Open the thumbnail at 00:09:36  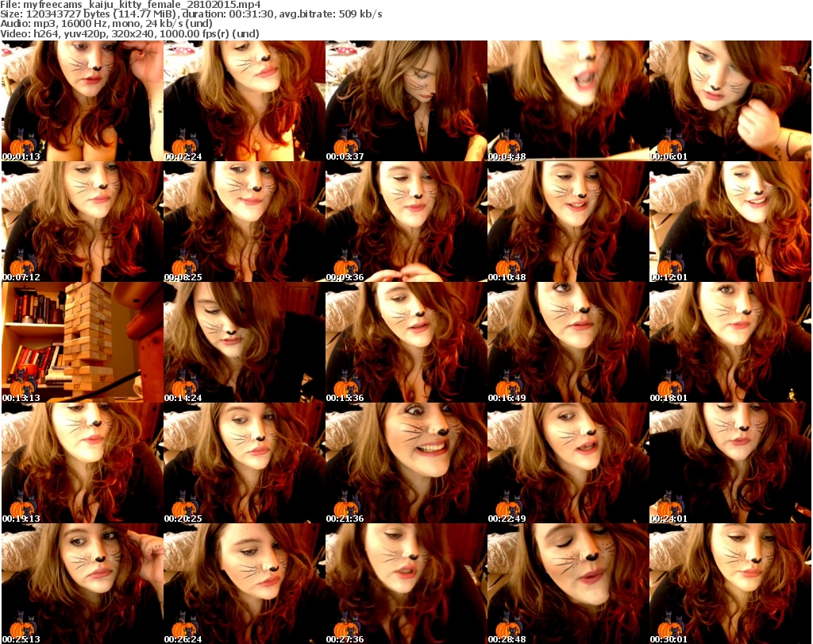pyautogui.click(x=406, y=222)
